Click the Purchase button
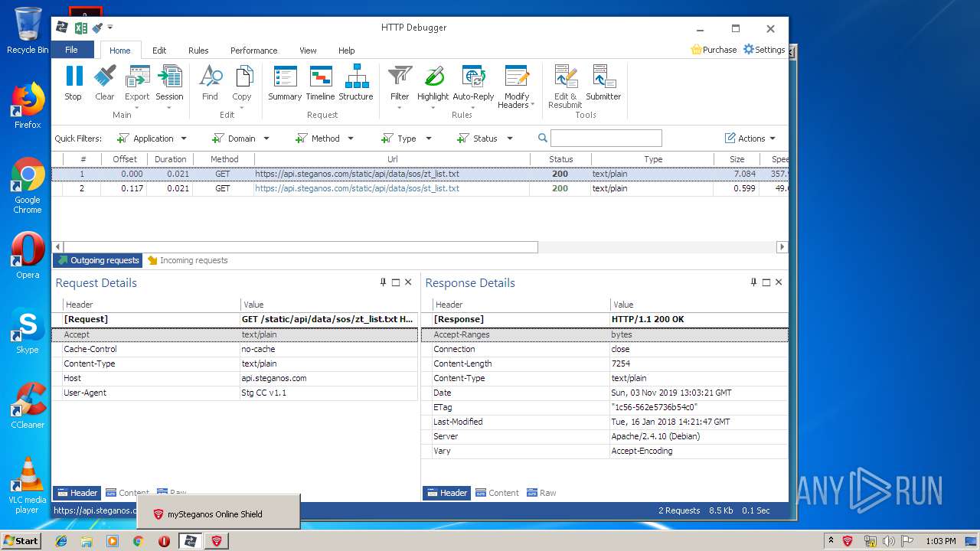980x551 pixels. click(714, 50)
